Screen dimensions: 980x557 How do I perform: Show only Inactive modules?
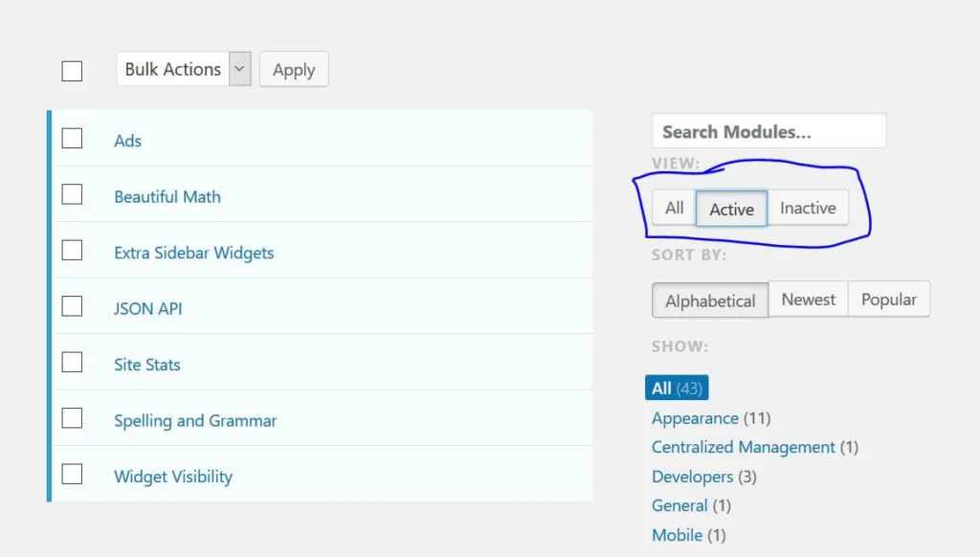809,207
